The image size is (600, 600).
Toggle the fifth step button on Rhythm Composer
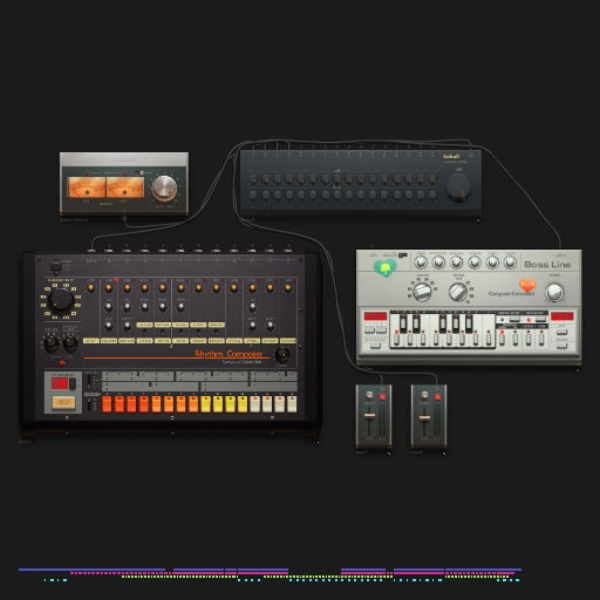point(156,404)
